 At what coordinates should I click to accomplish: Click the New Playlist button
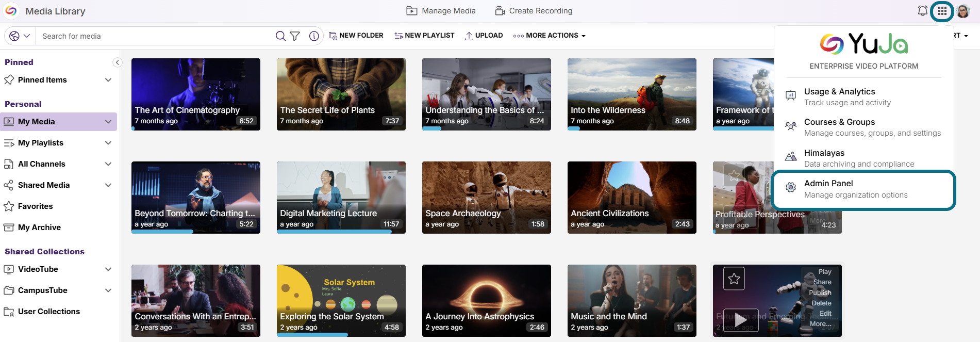424,36
